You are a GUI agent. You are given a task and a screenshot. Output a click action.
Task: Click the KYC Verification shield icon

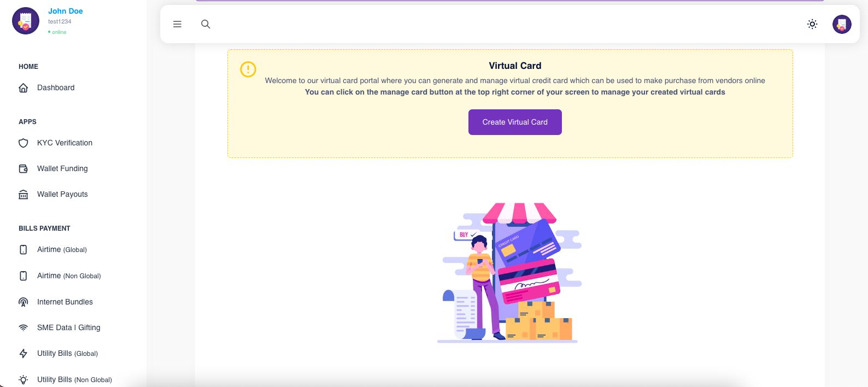pos(24,143)
